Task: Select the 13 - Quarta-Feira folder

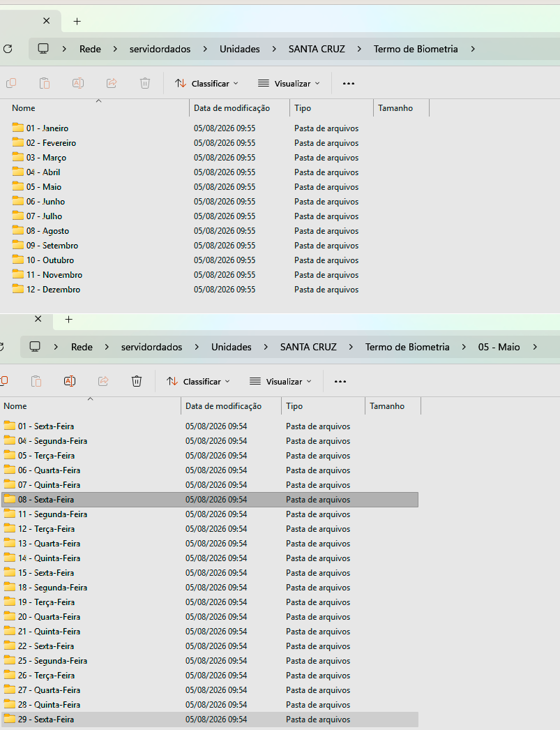Action: (49, 543)
